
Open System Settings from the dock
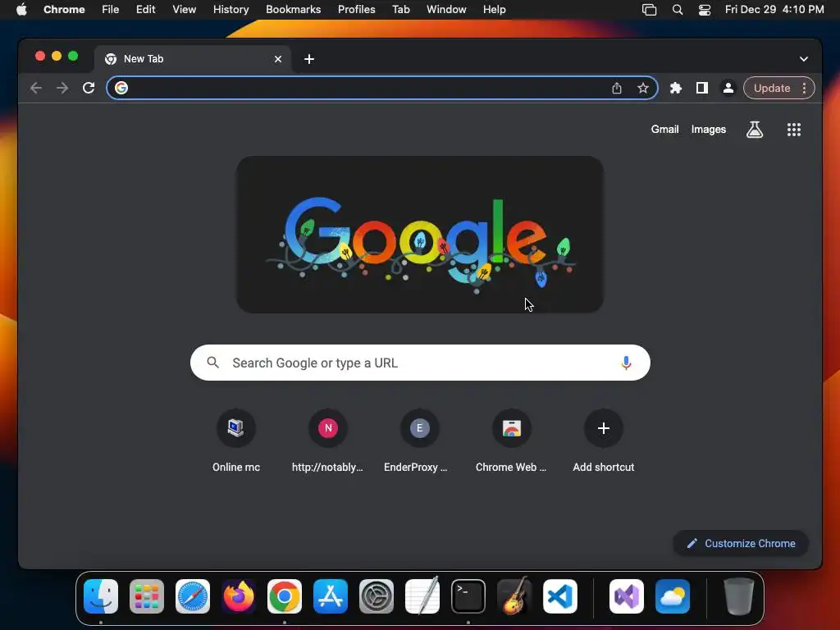(x=376, y=596)
